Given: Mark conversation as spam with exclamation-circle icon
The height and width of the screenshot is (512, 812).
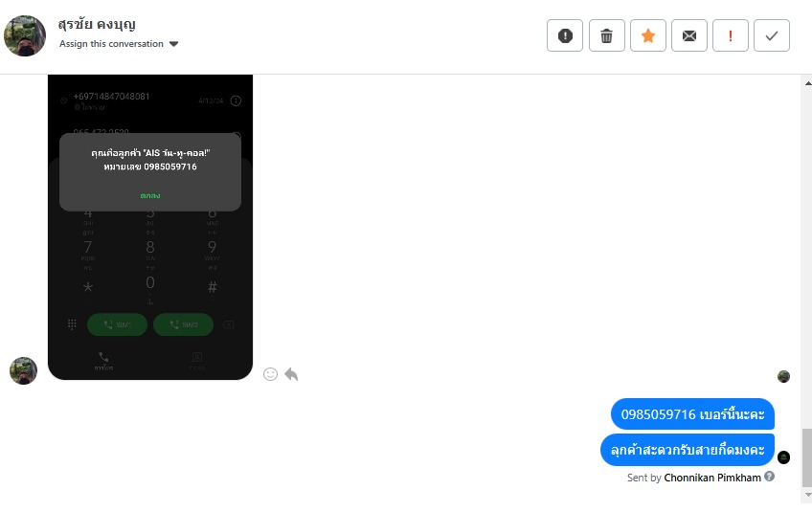Looking at the screenshot, I should click(x=564, y=35).
